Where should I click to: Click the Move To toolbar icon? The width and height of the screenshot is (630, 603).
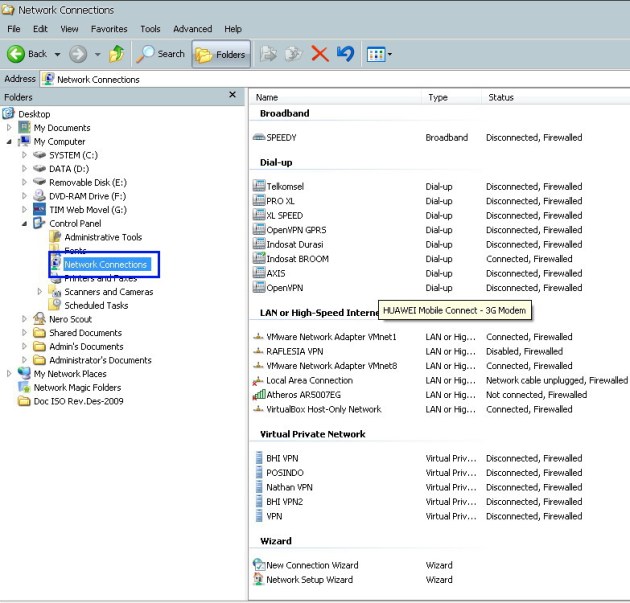click(x=268, y=54)
